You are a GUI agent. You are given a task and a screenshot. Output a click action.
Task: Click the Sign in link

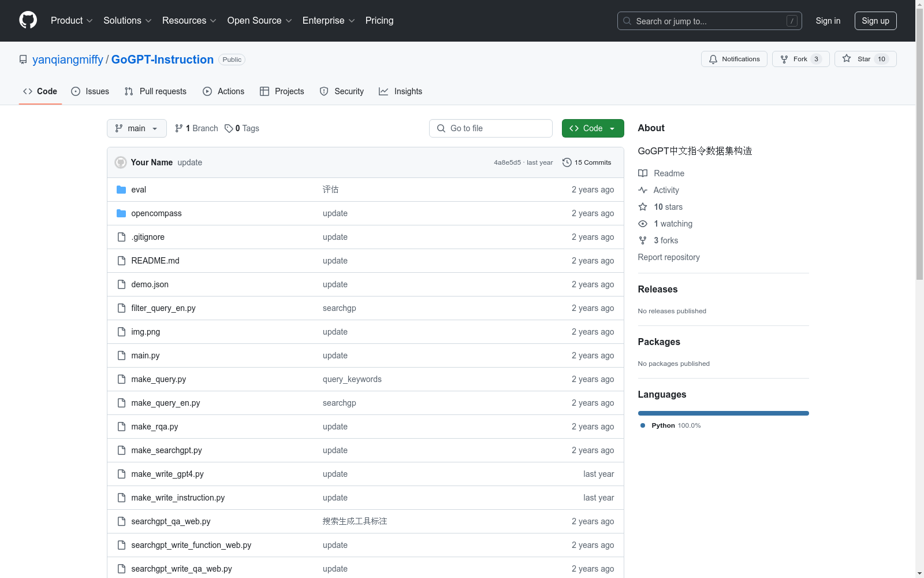pos(828,21)
